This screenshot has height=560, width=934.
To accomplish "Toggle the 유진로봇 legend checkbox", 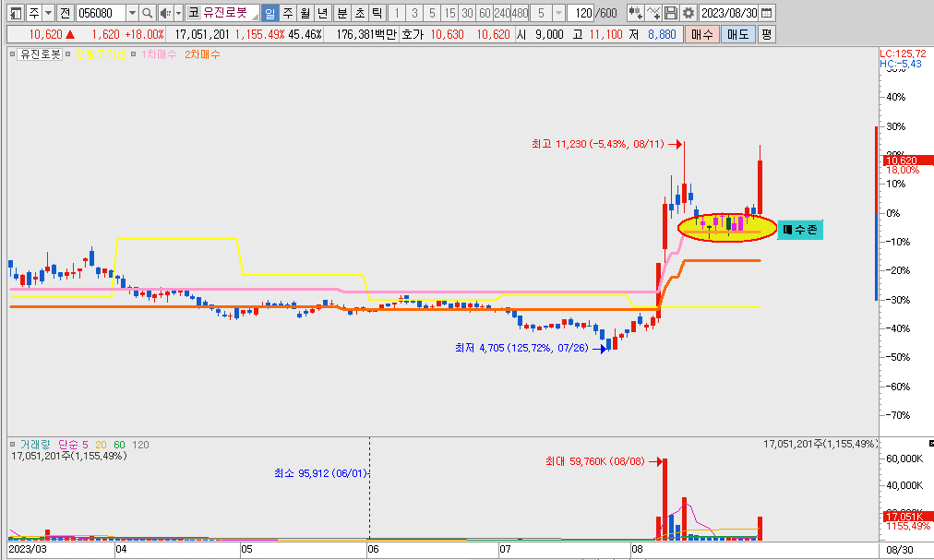I will click(x=14, y=54).
